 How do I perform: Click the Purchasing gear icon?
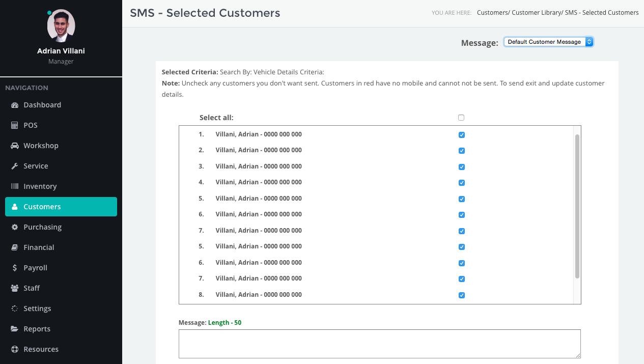pyautogui.click(x=14, y=227)
